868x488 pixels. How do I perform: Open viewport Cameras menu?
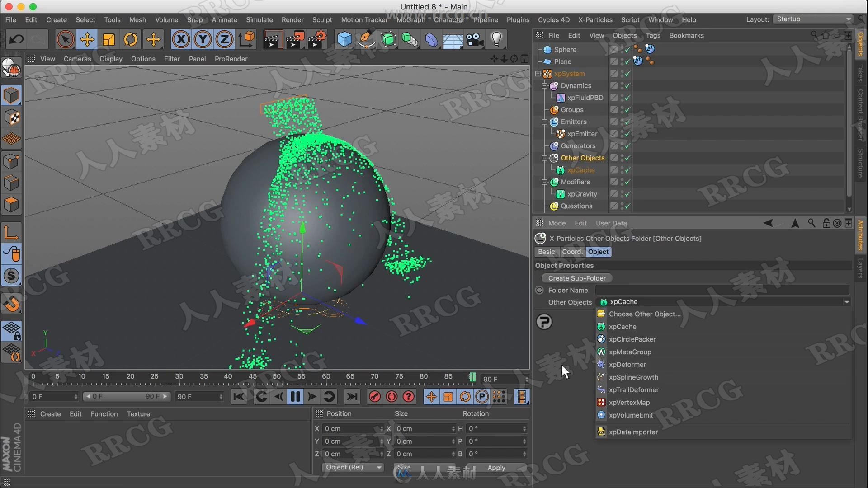pos(77,59)
